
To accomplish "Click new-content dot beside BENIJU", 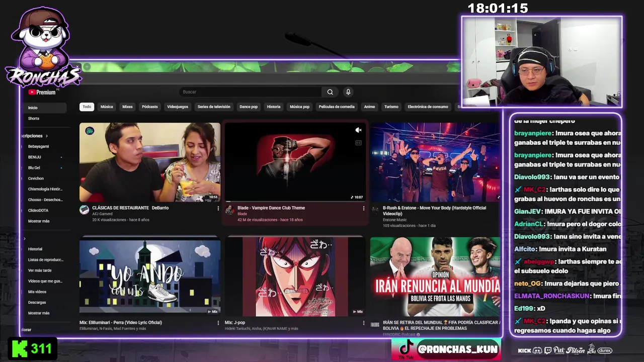I will pos(61,157).
